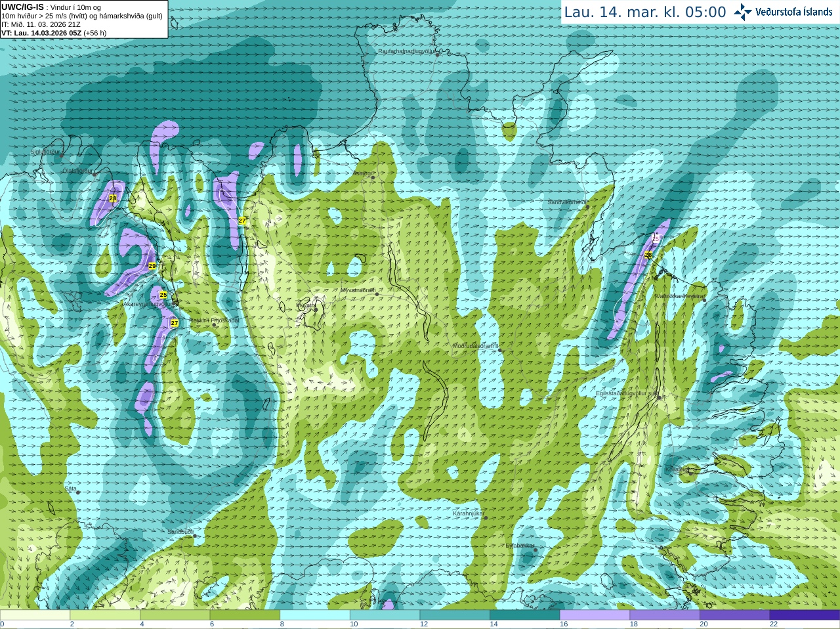Click the Veðurstofa Íslands logo
Viewport: 840px width, 629px height.
click(x=783, y=12)
